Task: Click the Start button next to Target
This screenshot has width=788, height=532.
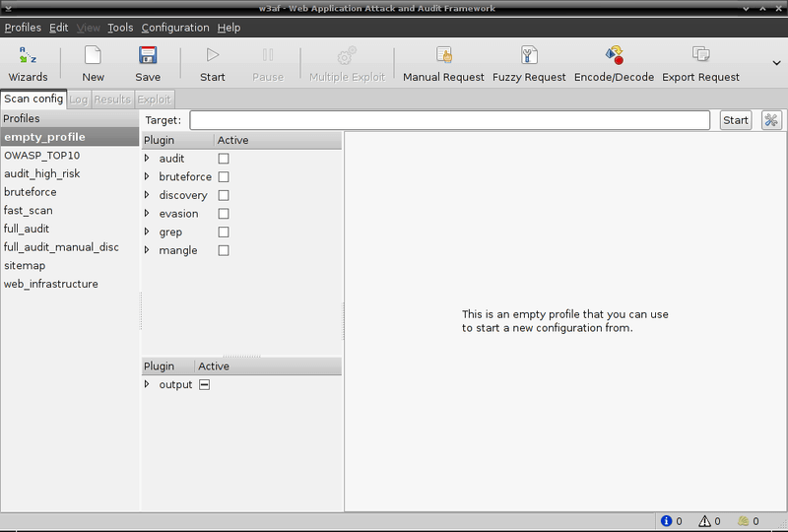Action: point(736,120)
